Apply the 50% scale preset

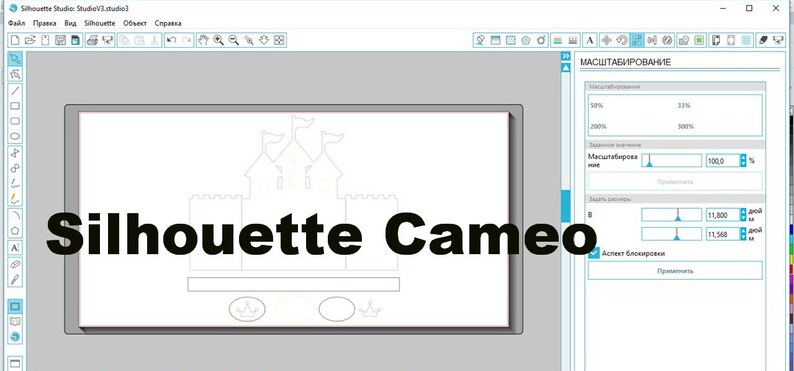[x=596, y=106]
